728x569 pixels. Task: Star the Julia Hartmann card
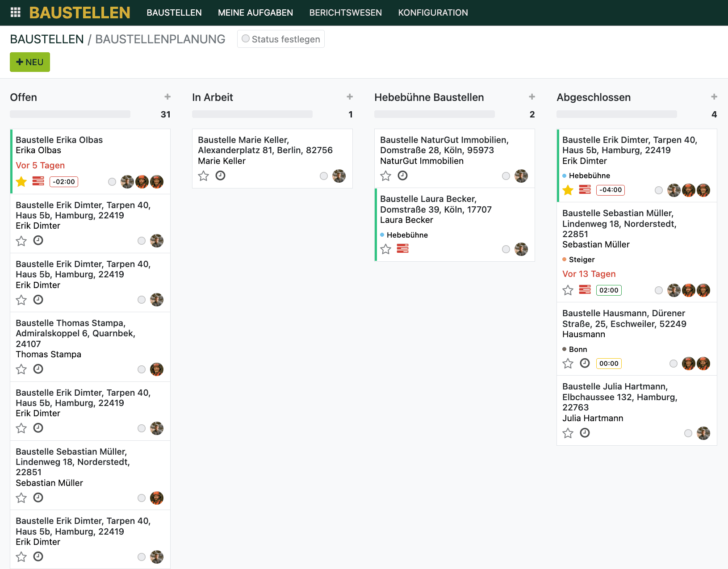pyautogui.click(x=568, y=433)
